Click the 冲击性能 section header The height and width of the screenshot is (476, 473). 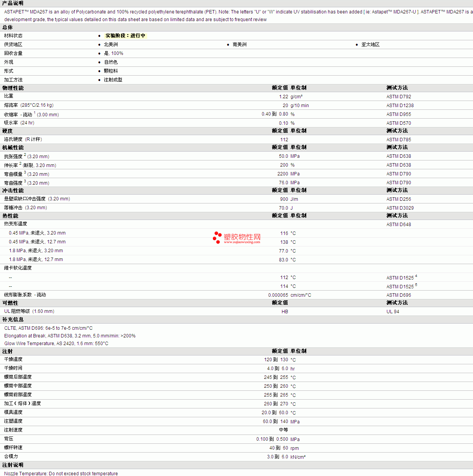tap(13, 190)
